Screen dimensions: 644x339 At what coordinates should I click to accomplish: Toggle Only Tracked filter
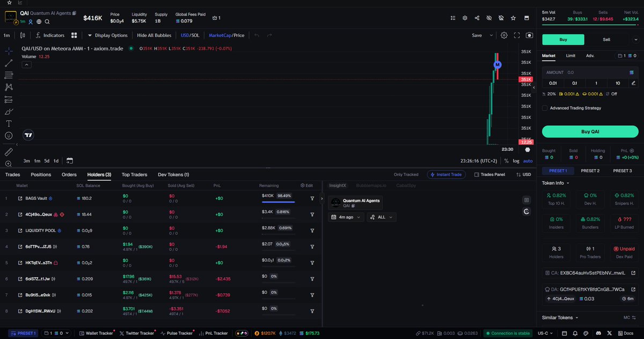[406, 175]
